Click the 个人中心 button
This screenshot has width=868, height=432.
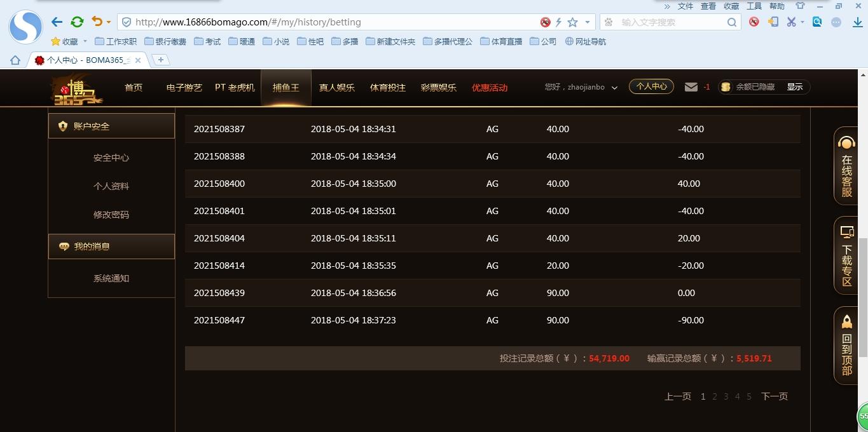[x=651, y=86]
